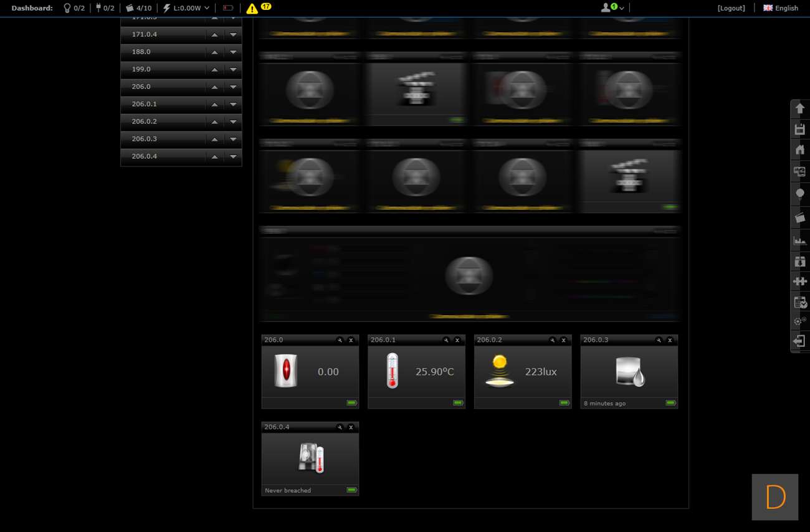
Task: Click the save floppy disk sidebar icon
Action: (x=800, y=129)
